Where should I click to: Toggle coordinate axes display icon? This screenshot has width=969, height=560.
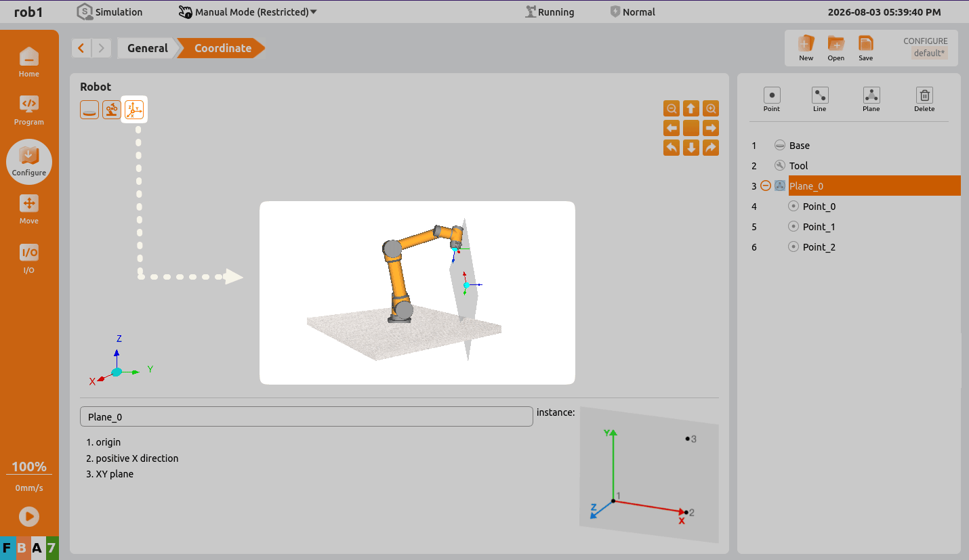(134, 109)
